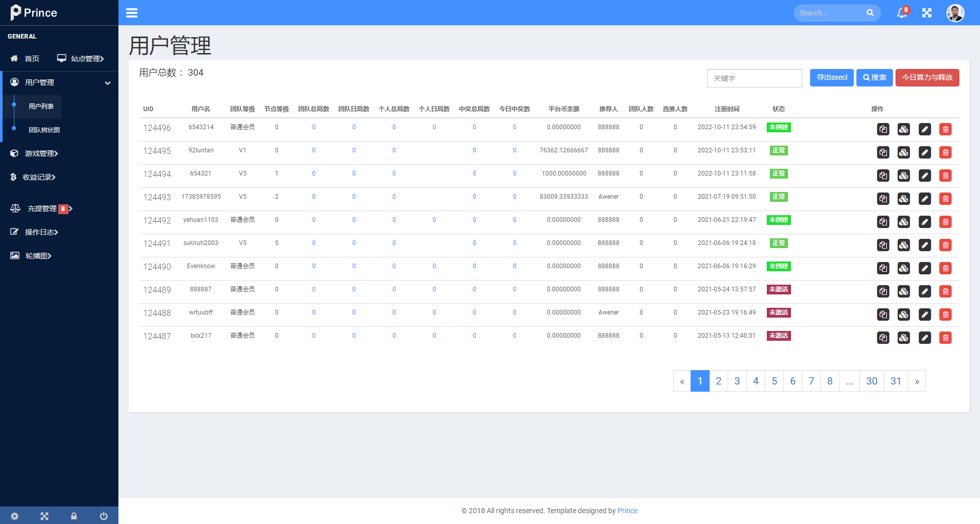Viewport: 980px width, 524px height.
Task: Expand the 游戏管理 menu
Action: [x=34, y=153]
